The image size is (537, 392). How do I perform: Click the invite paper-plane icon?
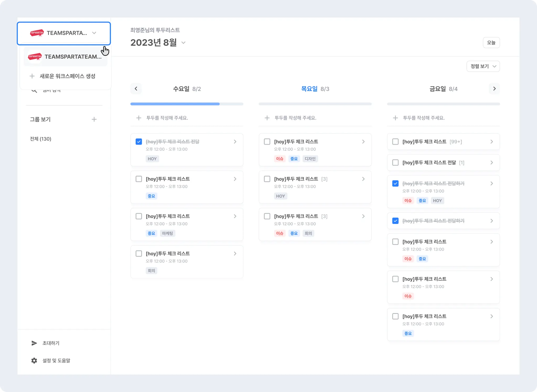tap(34, 343)
